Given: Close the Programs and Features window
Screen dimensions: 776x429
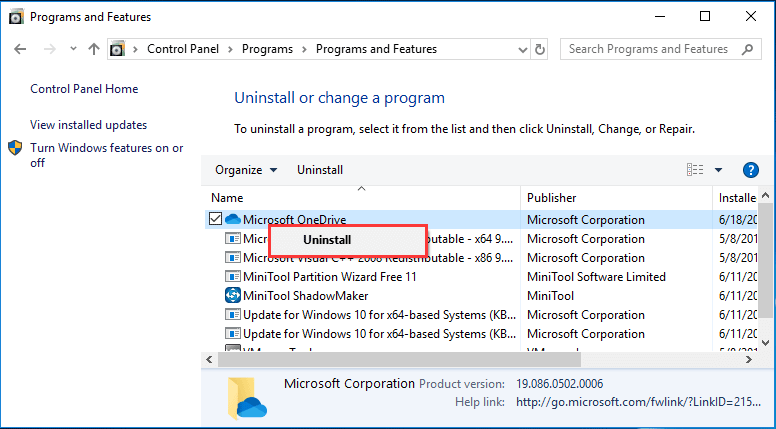Looking at the screenshot, I should click(750, 16).
